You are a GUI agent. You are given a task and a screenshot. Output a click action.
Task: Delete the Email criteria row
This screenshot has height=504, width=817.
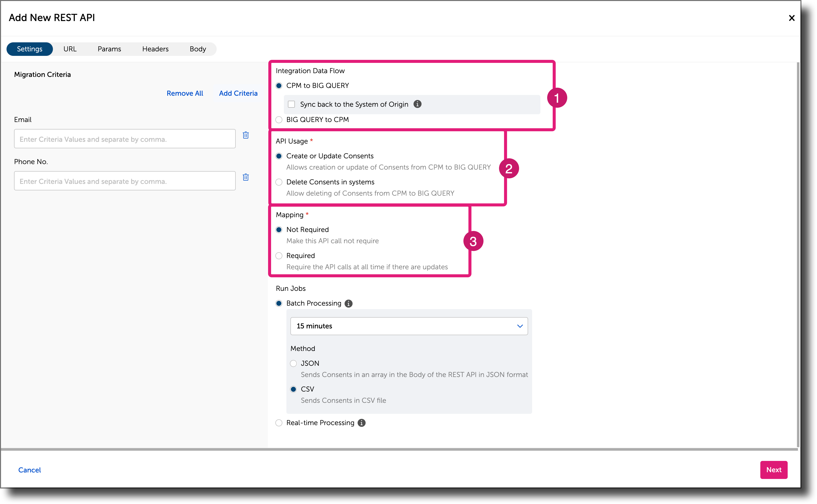pos(246,135)
